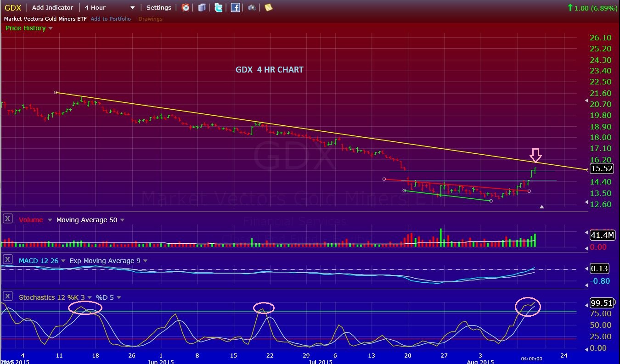Open the alarm clock alert icon
The height and width of the screenshot is (364, 620).
(x=186, y=7)
